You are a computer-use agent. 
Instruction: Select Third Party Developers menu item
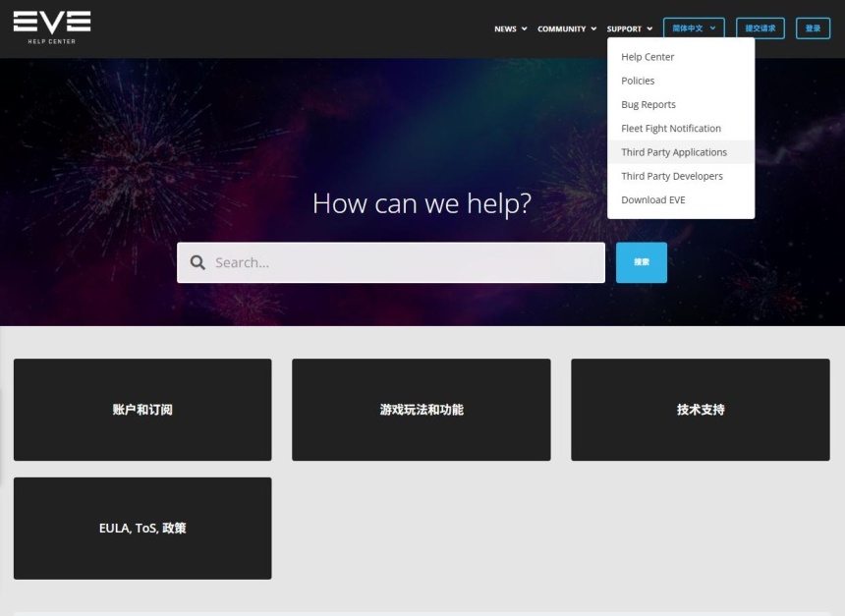pyautogui.click(x=672, y=176)
